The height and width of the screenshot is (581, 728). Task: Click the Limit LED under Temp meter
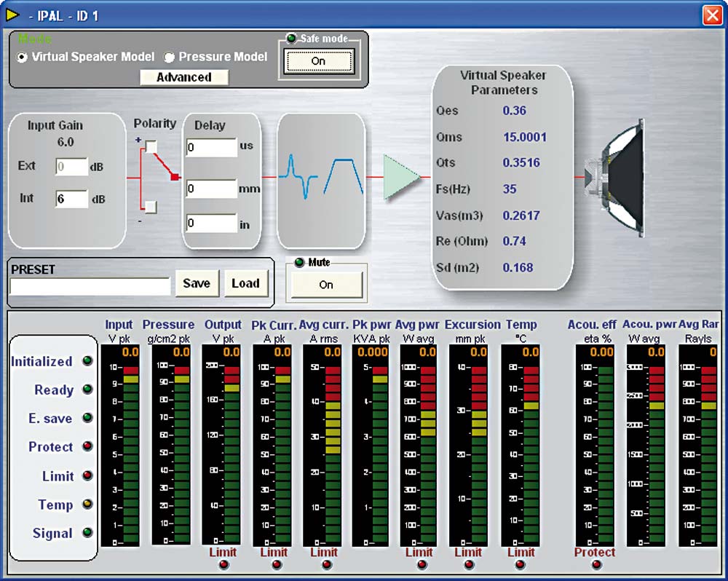click(520, 565)
